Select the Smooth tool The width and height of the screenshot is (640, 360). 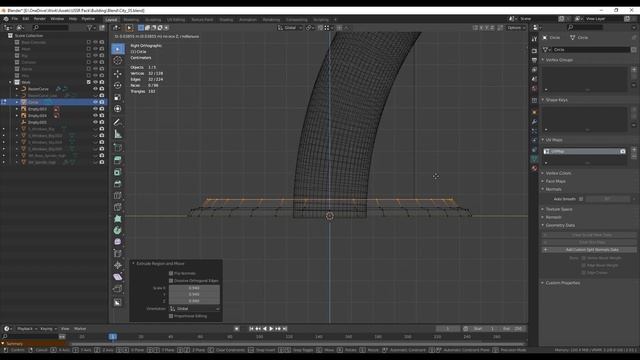pyautogui.click(x=118, y=242)
